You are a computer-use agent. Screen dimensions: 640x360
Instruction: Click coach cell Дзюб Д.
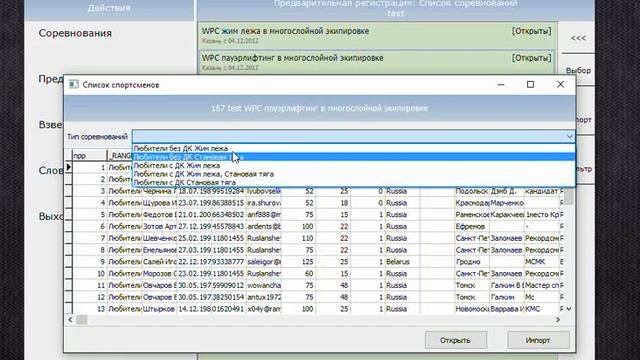pos(507,191)
